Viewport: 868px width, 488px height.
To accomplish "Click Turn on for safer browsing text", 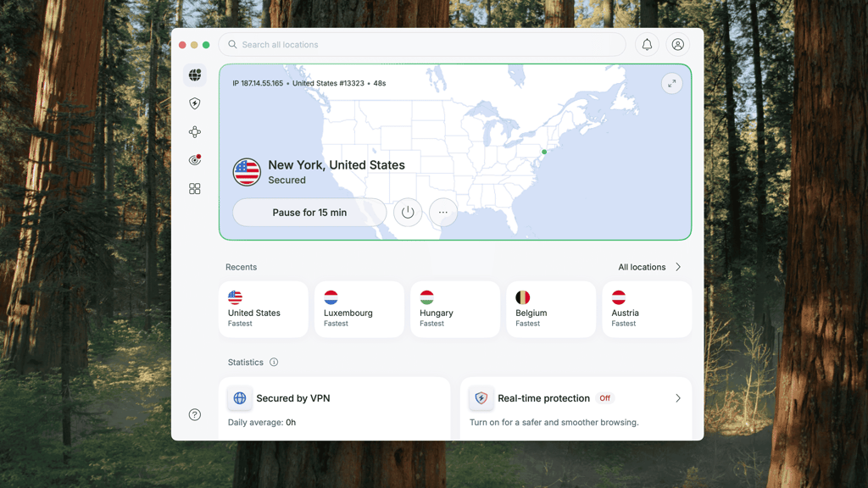I will point(554,422).
